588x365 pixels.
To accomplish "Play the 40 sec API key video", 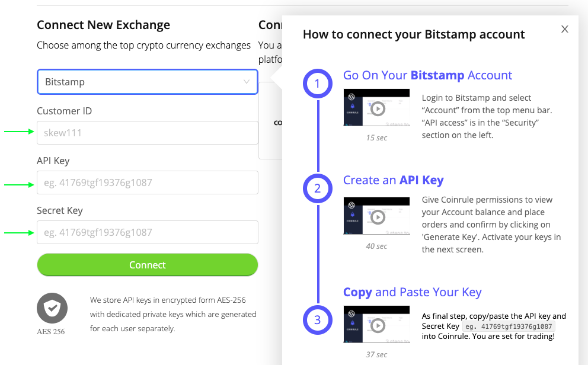I will tap(378, 217).
